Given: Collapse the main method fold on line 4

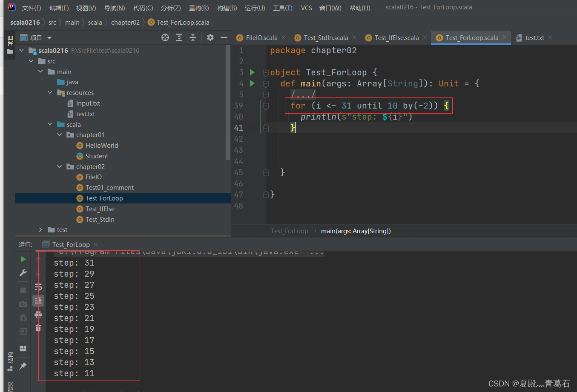Looking at the screenshot, I should tap(266, 84).
